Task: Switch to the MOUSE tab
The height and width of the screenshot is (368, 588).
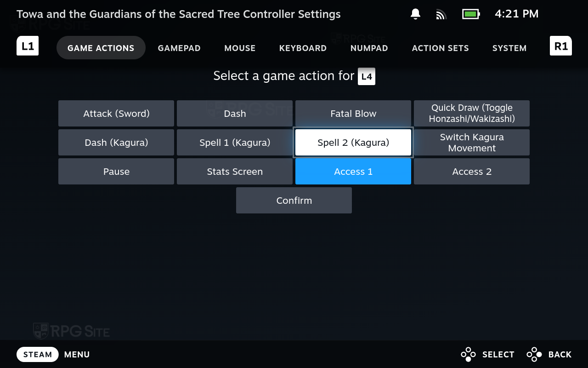Action: 240,48
